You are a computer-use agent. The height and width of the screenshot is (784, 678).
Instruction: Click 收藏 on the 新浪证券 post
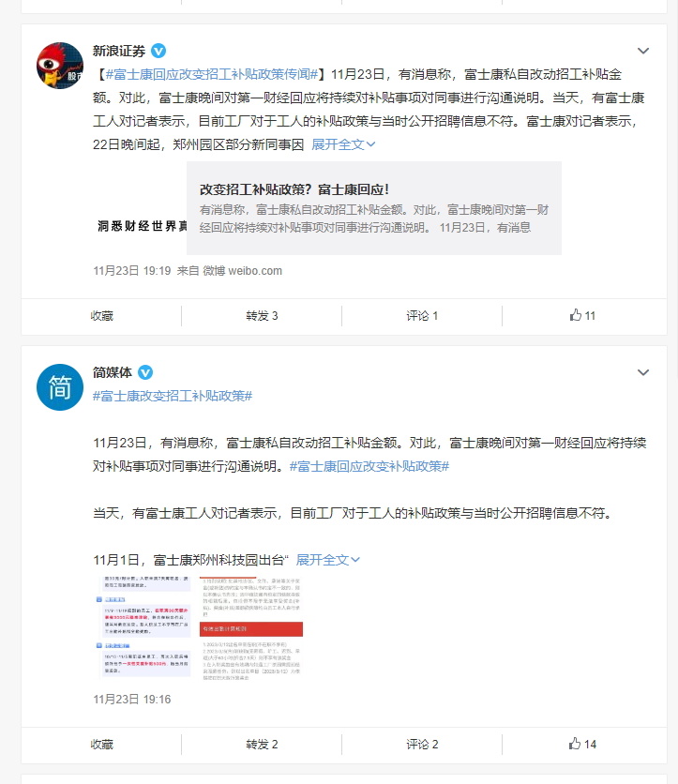pyautogui.click(x=101, y=315)
